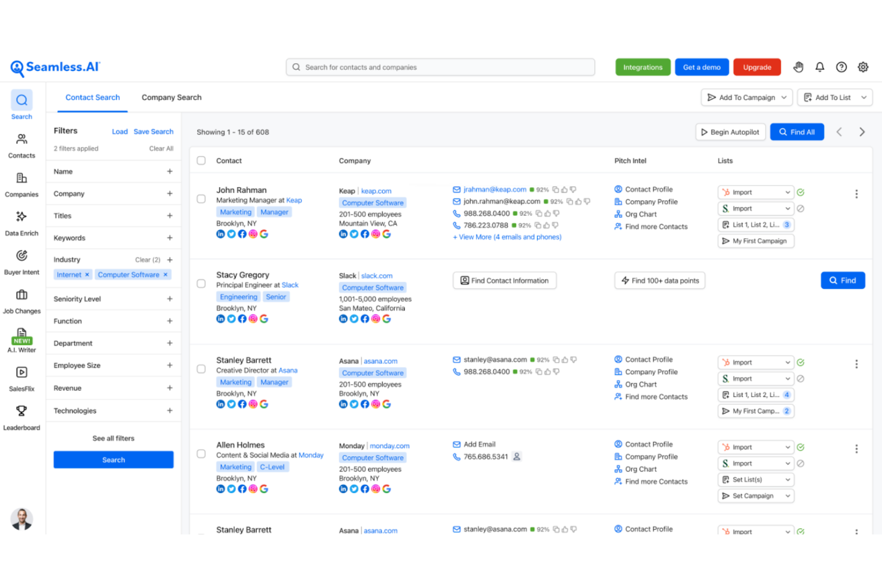Remove the Internet industry filter tag

point(87,275)
